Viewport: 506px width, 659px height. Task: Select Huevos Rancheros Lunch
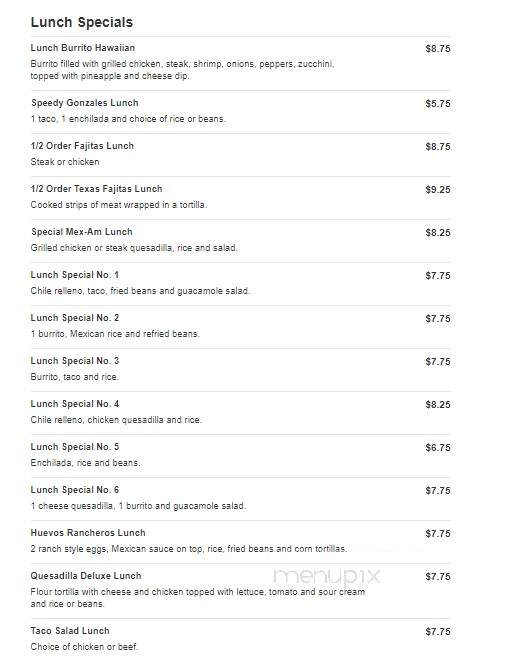[88, 533]
